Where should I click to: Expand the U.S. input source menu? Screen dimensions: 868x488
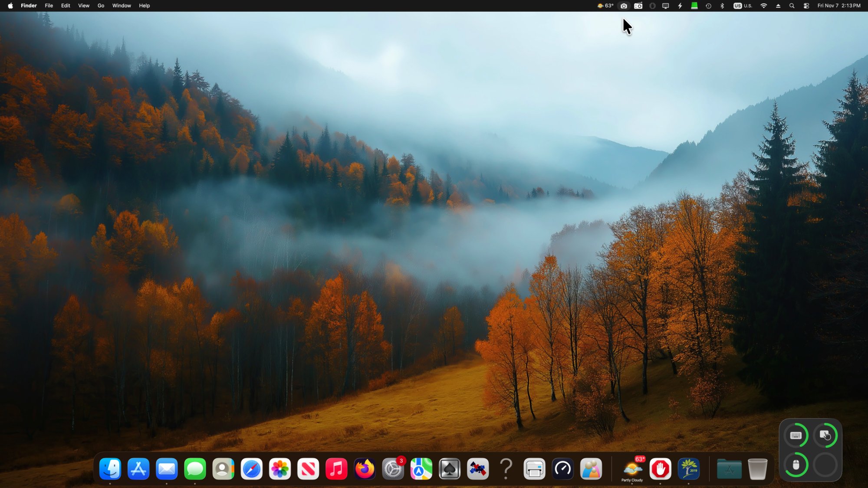tap(743, 6)
